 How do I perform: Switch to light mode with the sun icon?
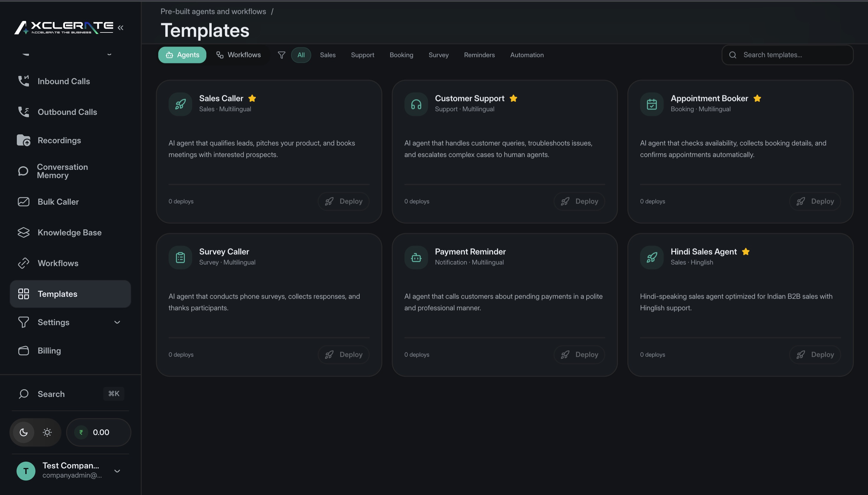click(x=47, y=432)
